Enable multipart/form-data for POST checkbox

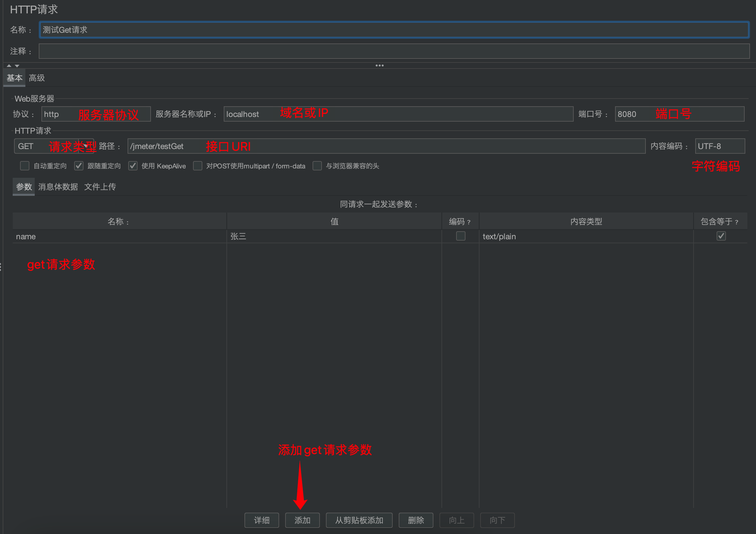(198, 166)
